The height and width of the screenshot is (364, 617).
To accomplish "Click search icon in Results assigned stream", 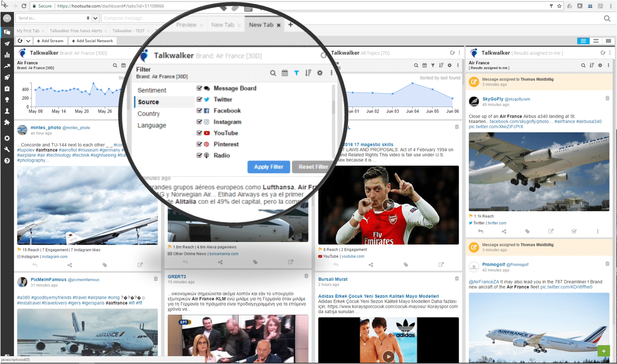I will [x=584, y=65].
